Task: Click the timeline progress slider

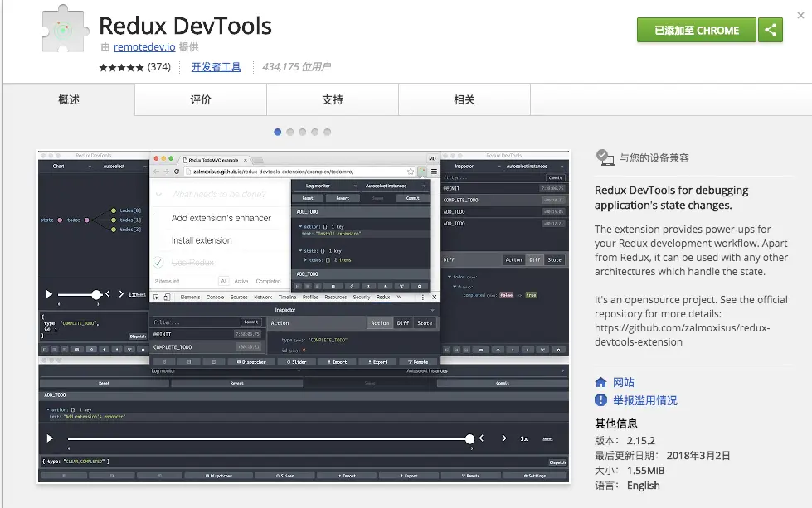Action: tap(469, 439)
